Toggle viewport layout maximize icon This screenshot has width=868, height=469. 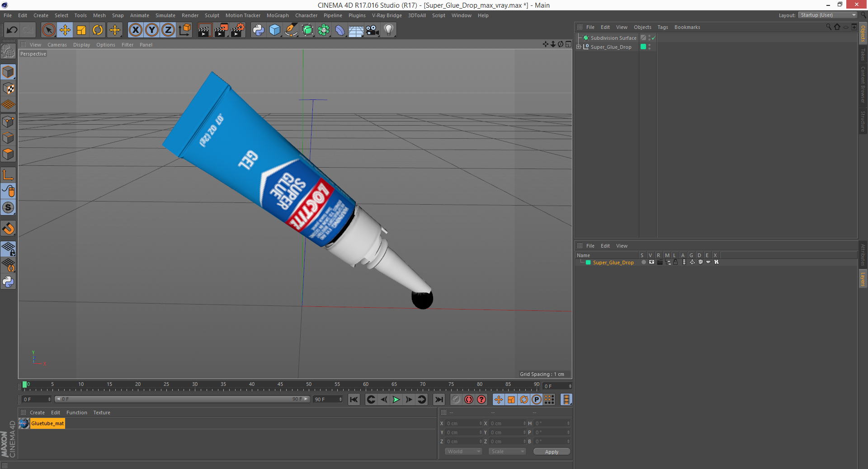[x=568, y=44]
